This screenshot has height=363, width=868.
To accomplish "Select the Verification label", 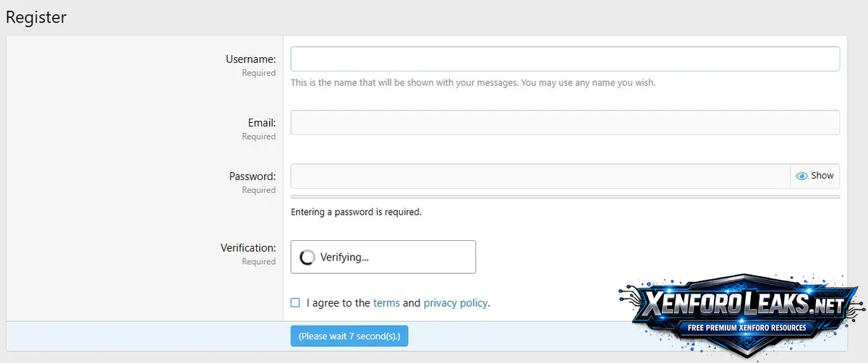I will pos(248,248).
